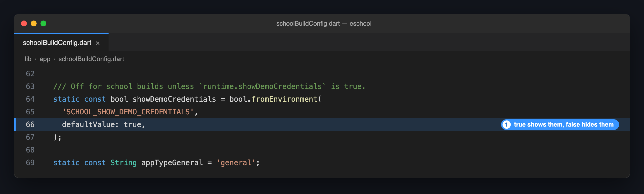Click the green maximize window button

[43, 23]
